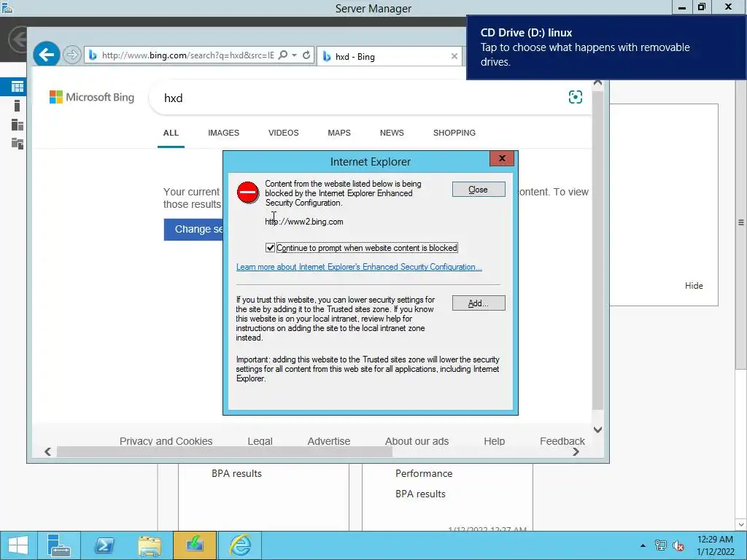
Task: Open Bing visual search camera icon
Action: [x=576, y=97]
